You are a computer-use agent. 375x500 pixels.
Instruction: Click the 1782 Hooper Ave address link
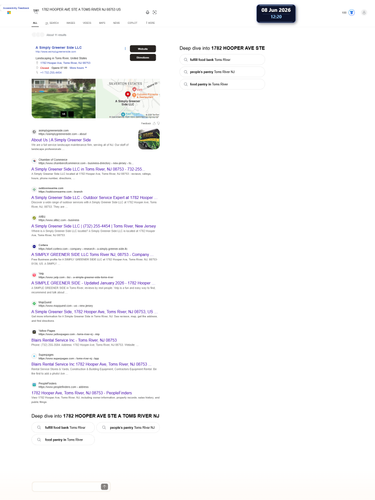click(65, 63)
